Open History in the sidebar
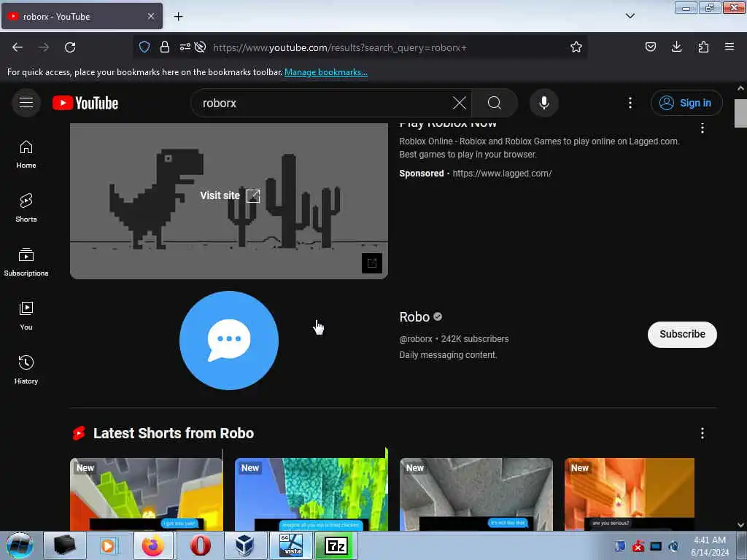Viewport: 747px width, 560px height. (26, 370)
